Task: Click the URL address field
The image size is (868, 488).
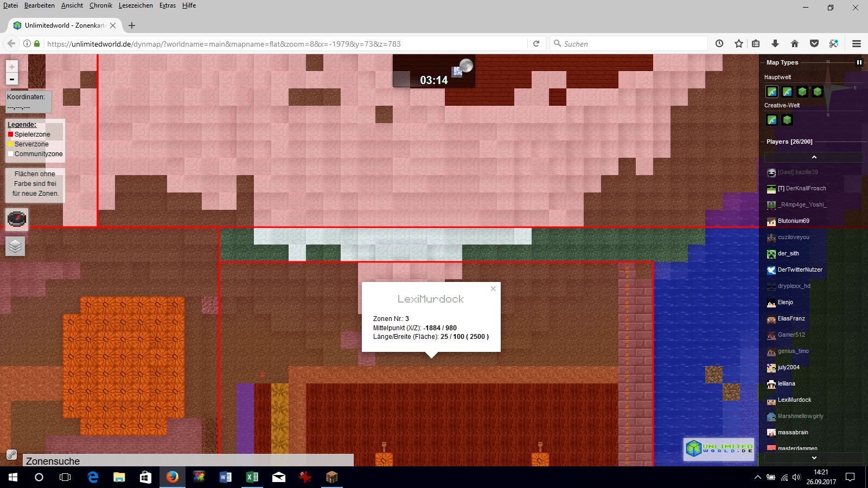Action: coord(285,44)
